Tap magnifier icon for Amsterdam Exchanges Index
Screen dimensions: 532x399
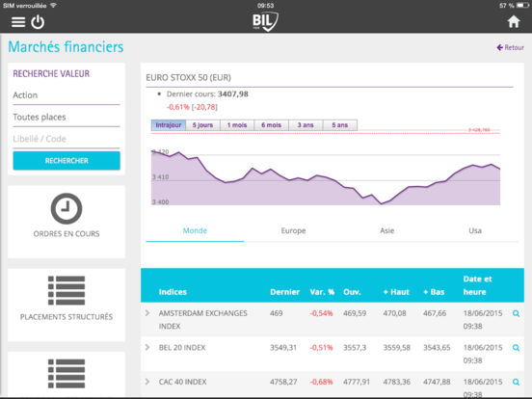click(516, 313)
